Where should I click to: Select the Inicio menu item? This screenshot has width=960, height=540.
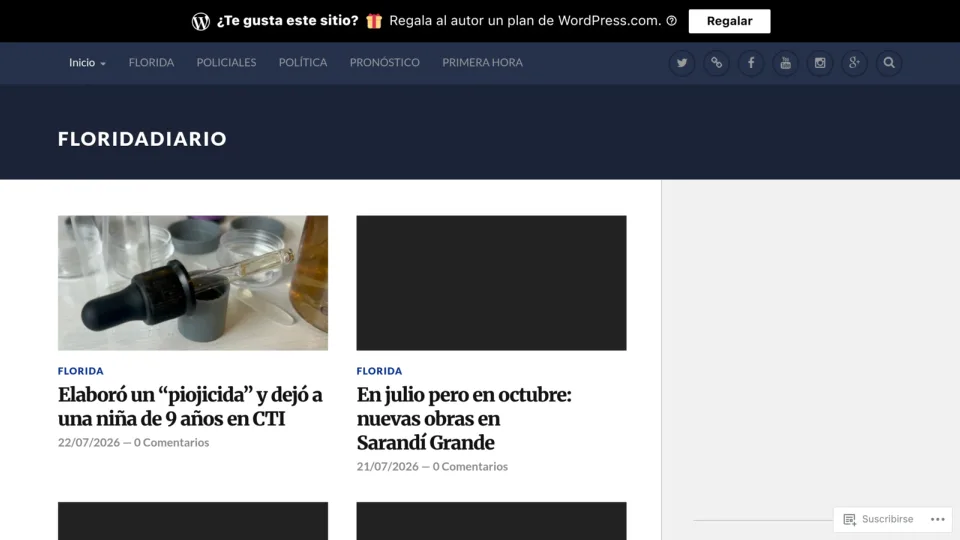82,62
